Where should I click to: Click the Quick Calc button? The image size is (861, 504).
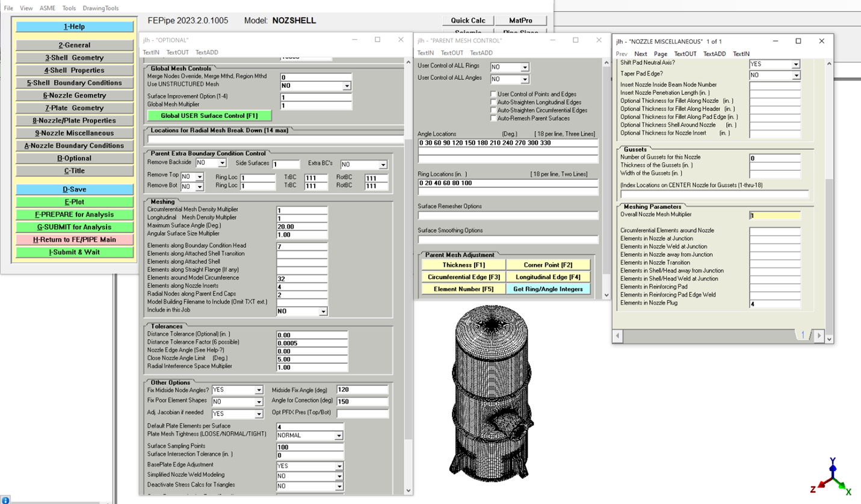coord(468,20)
